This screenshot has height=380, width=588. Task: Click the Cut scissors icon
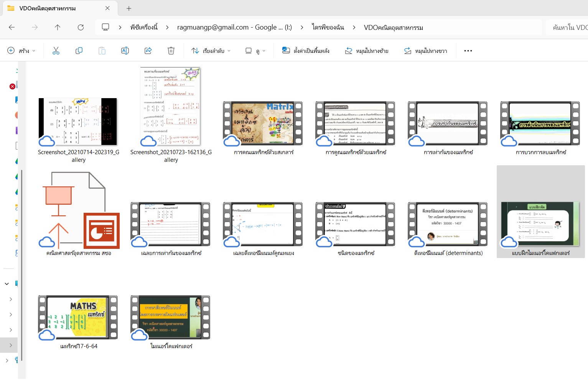[x=56, y=51]
